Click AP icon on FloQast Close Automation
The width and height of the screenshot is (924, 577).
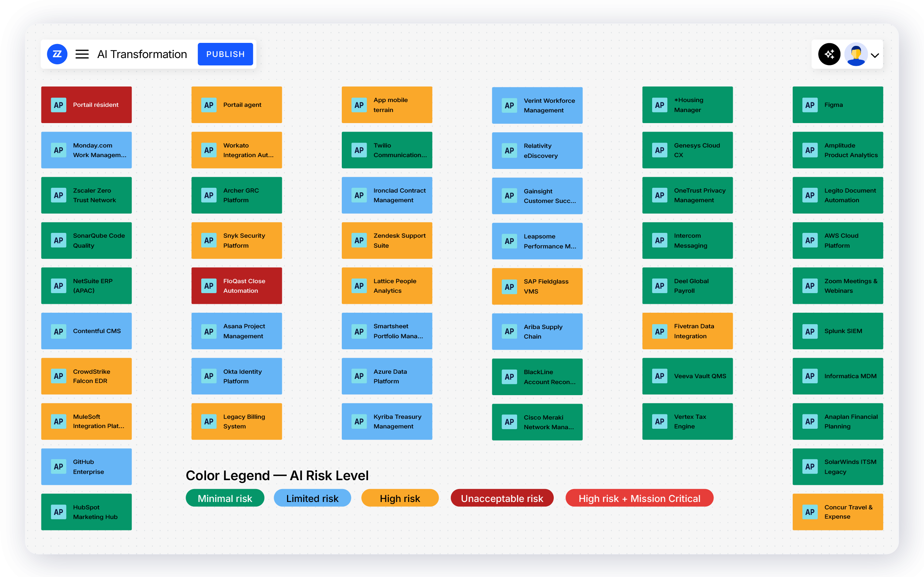(x=209, y=286)
